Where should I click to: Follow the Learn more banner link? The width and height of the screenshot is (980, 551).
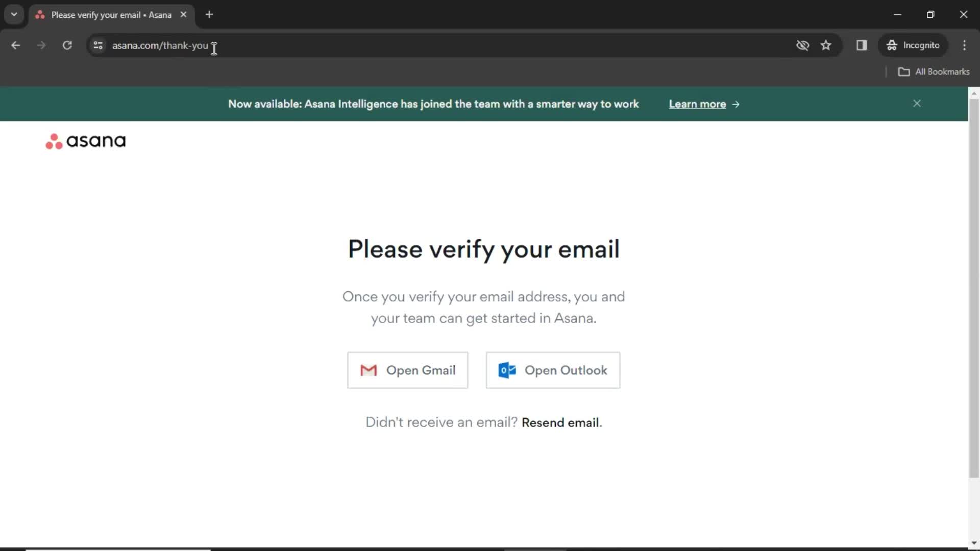tap(704, 104)
